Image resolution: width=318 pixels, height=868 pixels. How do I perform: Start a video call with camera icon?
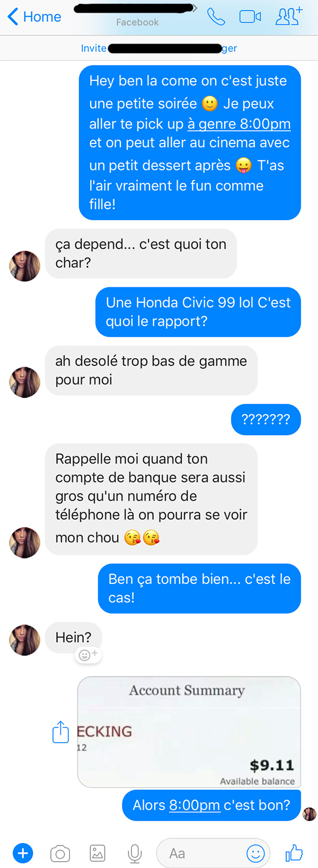(250, 17)
